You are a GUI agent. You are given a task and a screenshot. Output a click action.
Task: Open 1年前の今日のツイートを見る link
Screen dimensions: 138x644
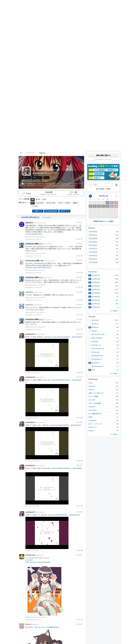[x=103, y=221]
